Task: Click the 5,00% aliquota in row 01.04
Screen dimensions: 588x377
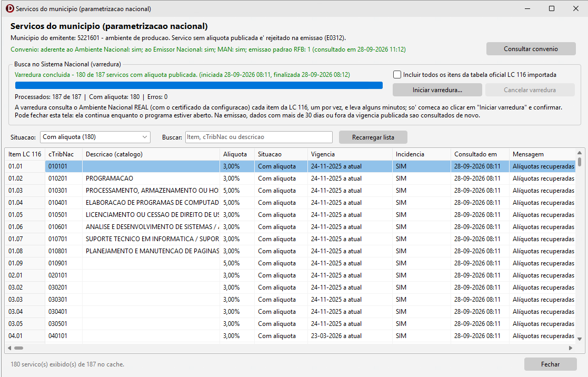Action: pos(237,203)
